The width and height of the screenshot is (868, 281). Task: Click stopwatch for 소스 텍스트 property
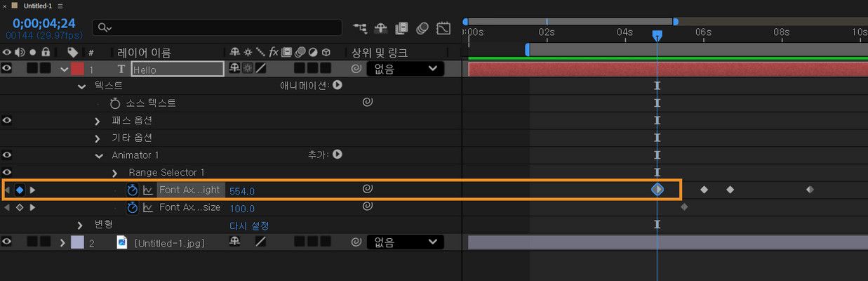point(115,103)
